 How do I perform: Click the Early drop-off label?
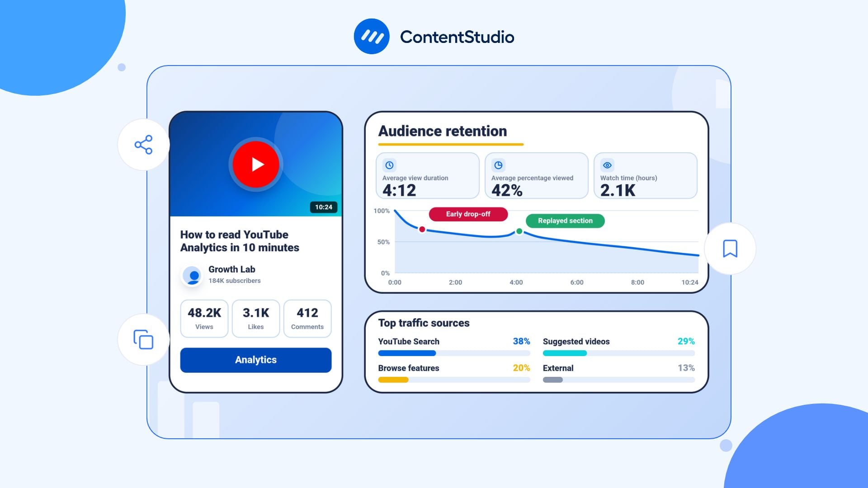[x=468, y=214]
